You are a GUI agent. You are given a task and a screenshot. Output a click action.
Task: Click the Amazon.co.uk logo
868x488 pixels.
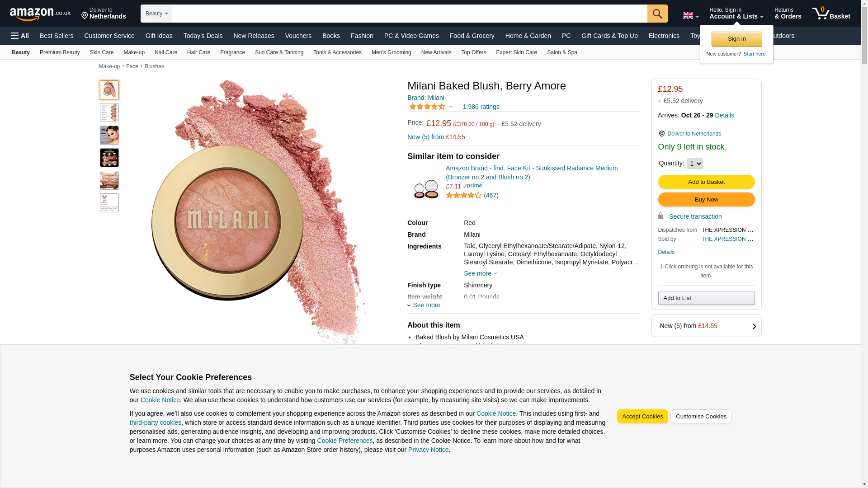click(40, 14)
